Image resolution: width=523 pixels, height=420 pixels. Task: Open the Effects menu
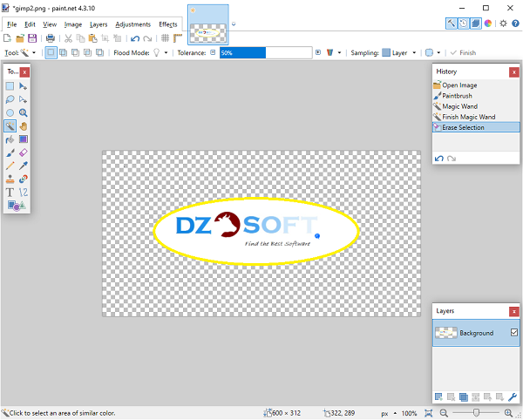[x=168, y=24]
